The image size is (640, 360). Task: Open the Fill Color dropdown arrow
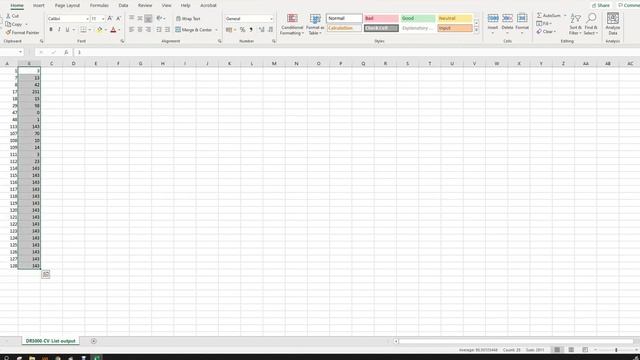(105, 30)
